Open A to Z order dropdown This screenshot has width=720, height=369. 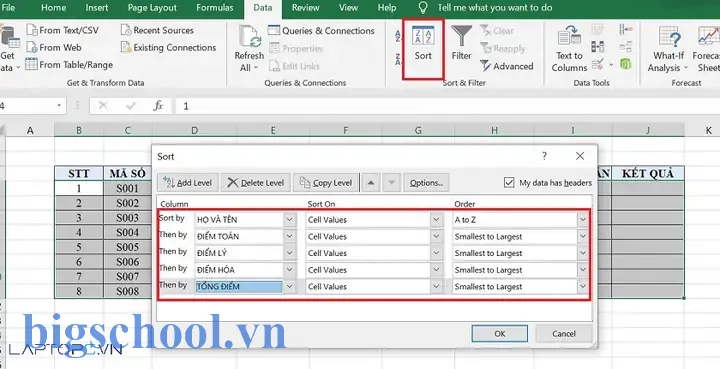pyautogui.click(x=583, y=219)
